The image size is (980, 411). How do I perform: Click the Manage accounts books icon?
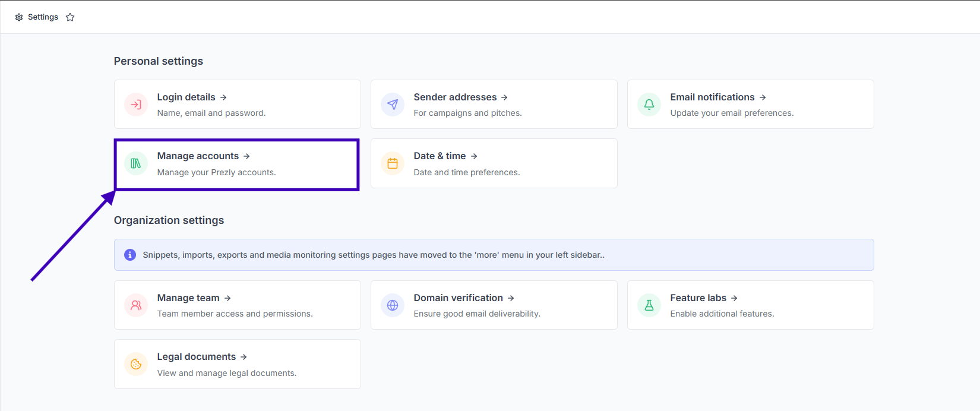[x=136, y=163]
